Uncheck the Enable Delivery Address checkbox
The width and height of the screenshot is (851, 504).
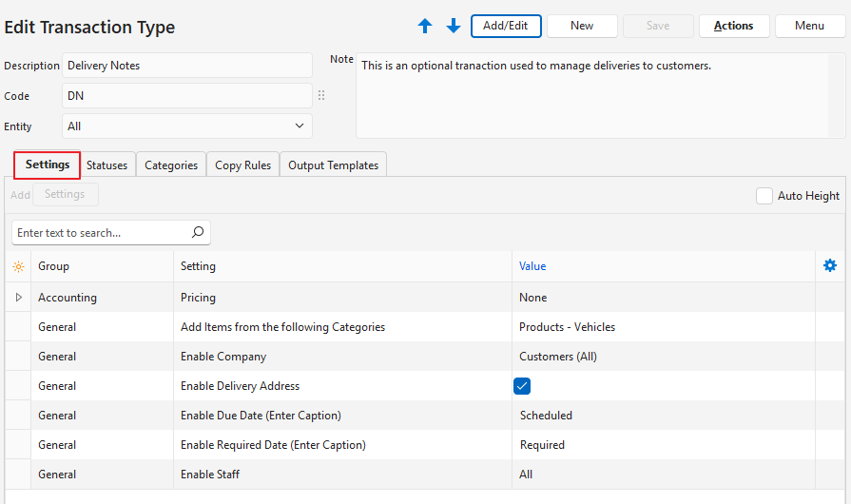click(521, 386)
